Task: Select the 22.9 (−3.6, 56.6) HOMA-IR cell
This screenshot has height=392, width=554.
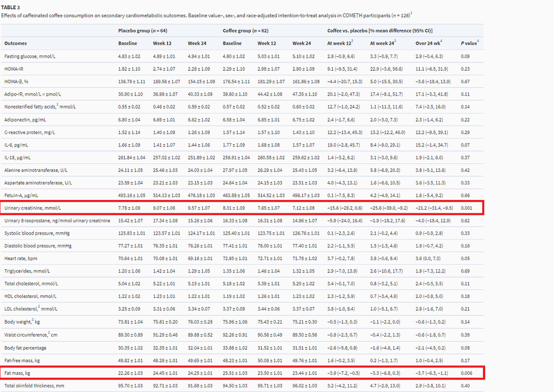Action: click(387, 69)
